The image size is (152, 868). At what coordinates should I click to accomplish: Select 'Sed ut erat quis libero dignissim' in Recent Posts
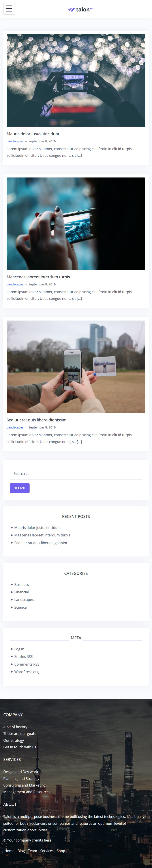pyautogui.click(x=40, y=543)
